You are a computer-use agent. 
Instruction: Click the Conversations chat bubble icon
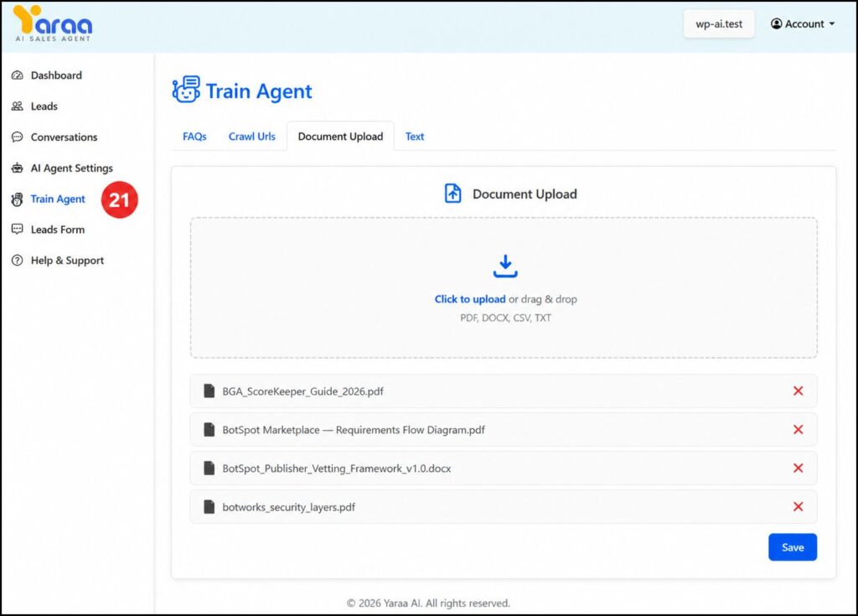coord(18,137)
